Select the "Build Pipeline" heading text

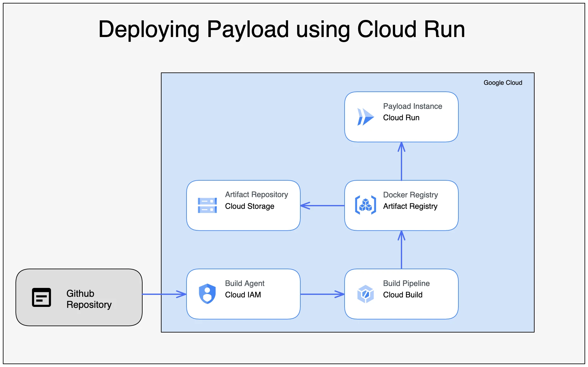coord(406,283)
